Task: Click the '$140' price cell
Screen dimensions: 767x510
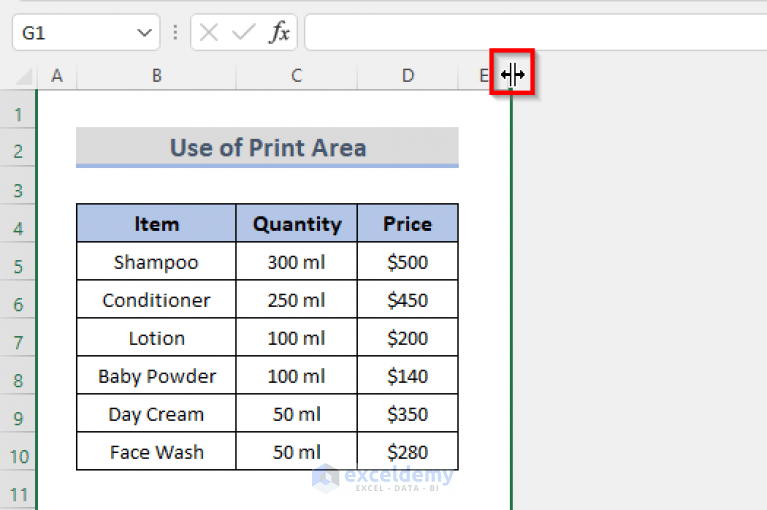Action: tap(408, 376)
